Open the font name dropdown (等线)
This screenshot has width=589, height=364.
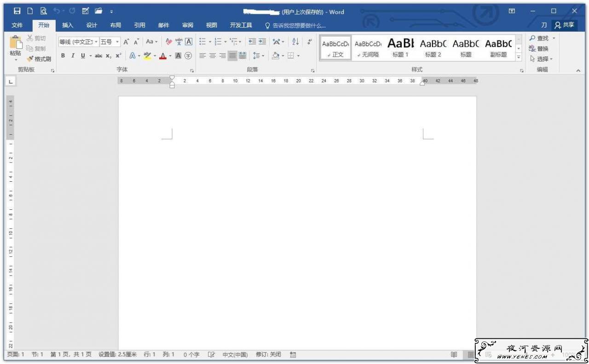tap(96, 42)
